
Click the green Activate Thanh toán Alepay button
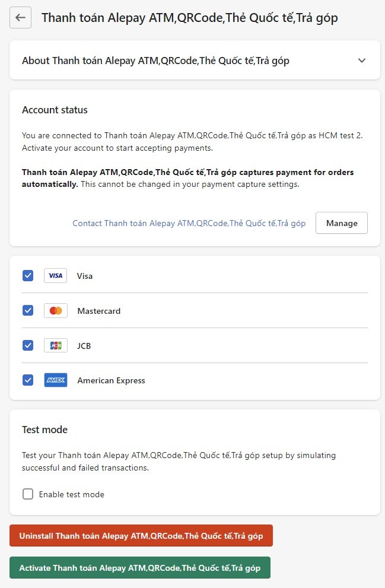[140, 567]
